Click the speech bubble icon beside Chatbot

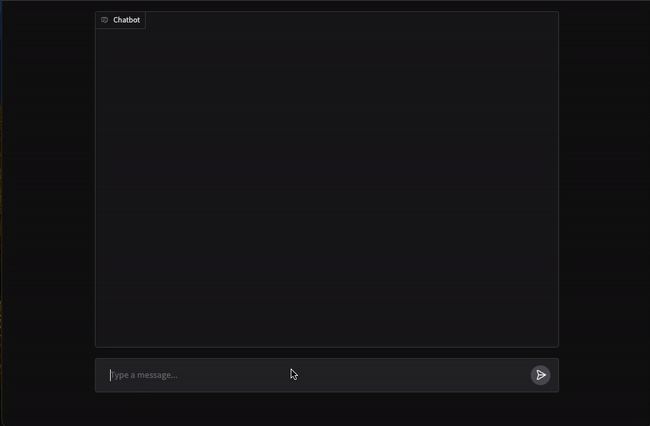(104, 20)
